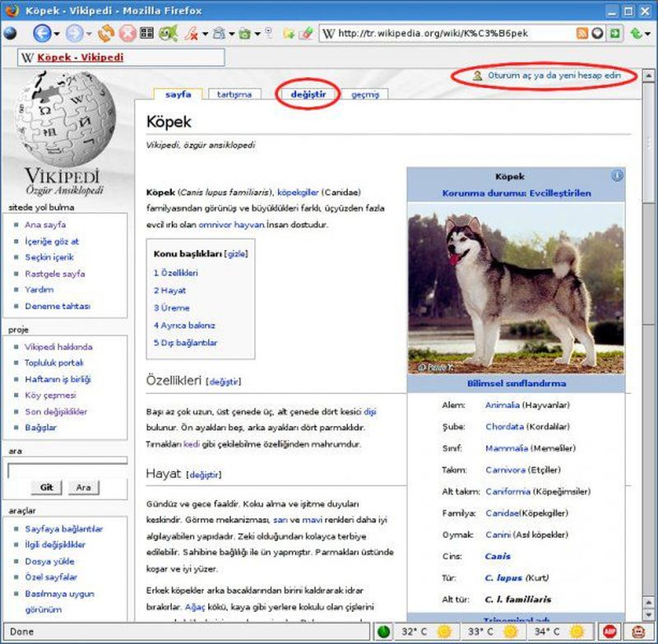
Task: Open Adblock Plus icon in status bar
Action: point(610,632)
